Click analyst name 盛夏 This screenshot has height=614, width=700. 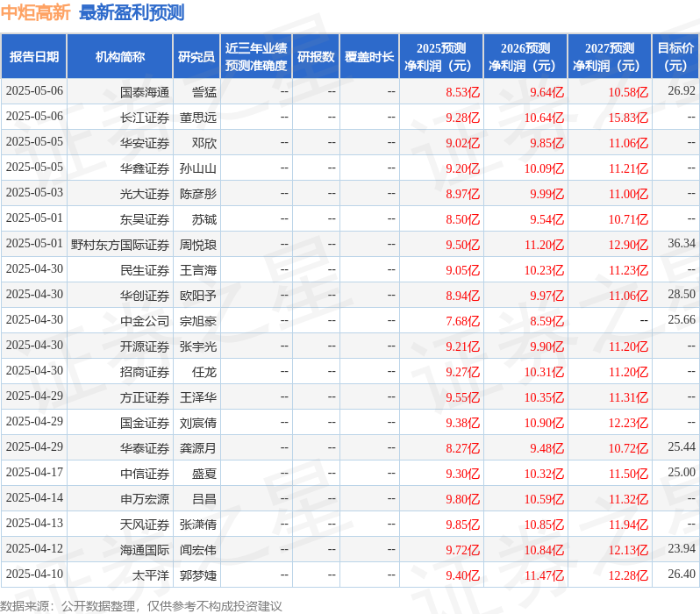point(204,474)
